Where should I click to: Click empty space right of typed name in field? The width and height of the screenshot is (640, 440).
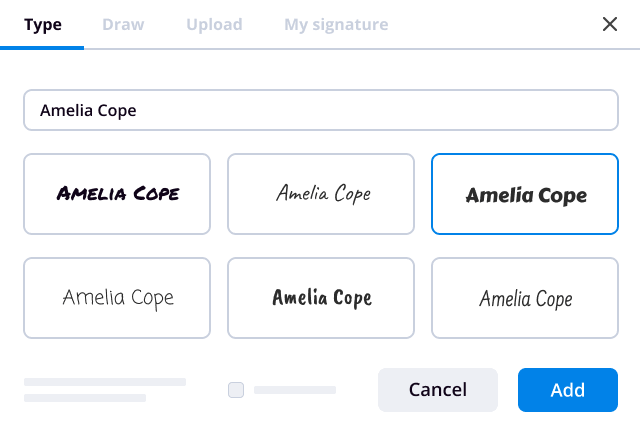click(x=400, y=111)
